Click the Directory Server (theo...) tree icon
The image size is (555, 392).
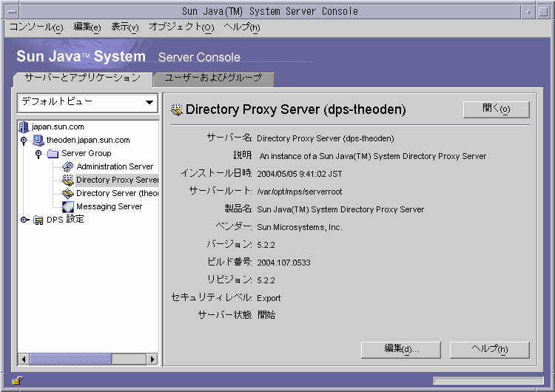(67, 193)
